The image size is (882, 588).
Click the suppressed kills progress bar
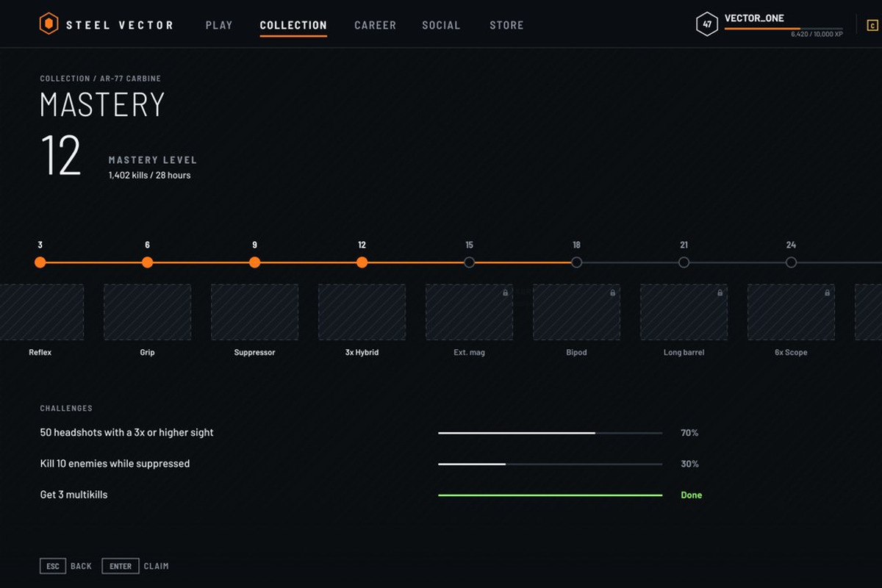point(550,464)
